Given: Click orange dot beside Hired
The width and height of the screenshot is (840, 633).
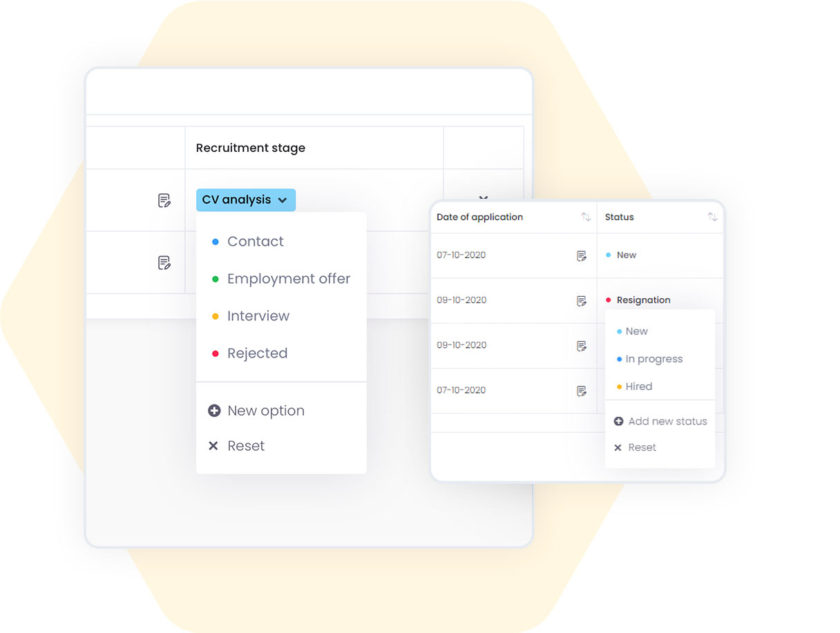Looking at the screenshot, I should pos(619,387).
